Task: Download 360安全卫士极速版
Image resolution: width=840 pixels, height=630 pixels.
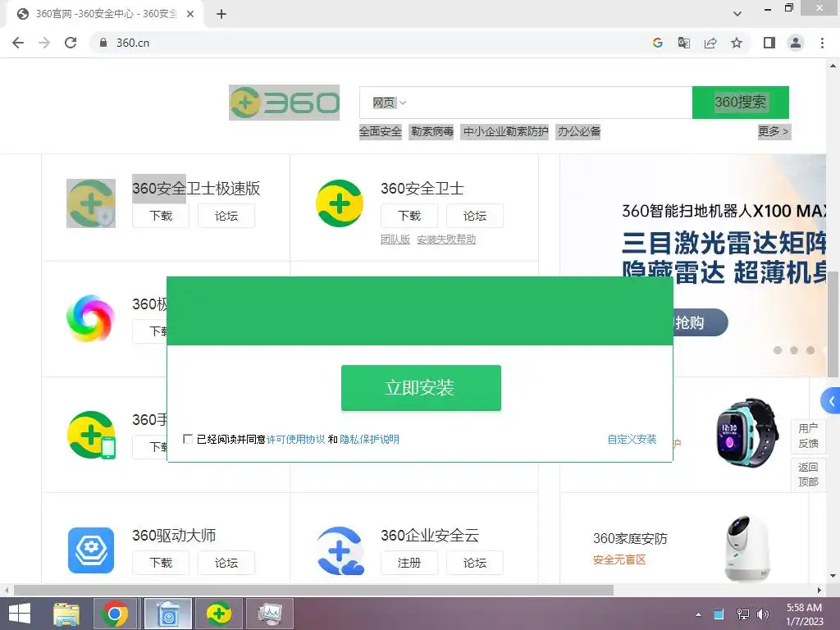Action: click(x=161, y=216)
